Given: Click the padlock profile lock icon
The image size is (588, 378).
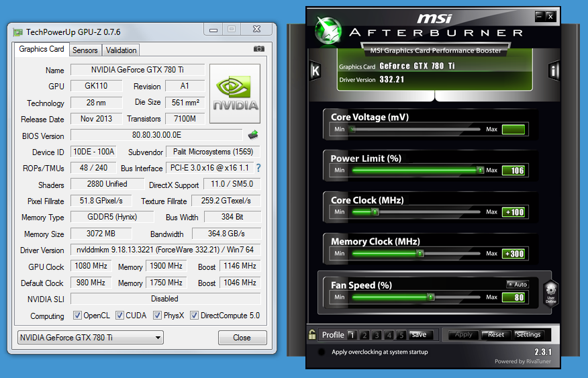Looking at the screenshot, I should [312, 334].
